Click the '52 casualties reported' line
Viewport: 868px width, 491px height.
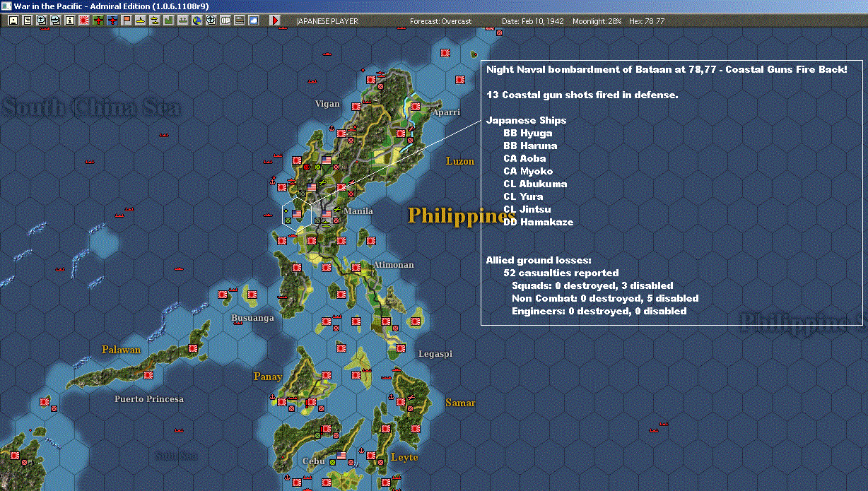pos(561,273)
